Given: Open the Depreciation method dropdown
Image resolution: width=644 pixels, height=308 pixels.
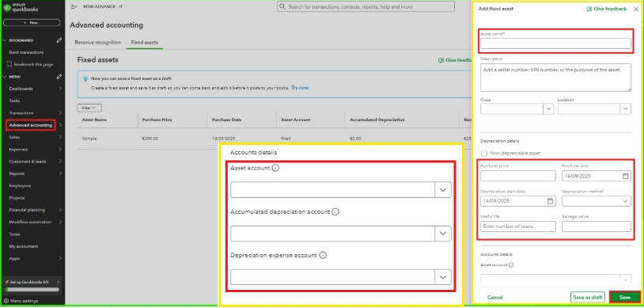Looking at the screenshot, I should tap(597, 201).
